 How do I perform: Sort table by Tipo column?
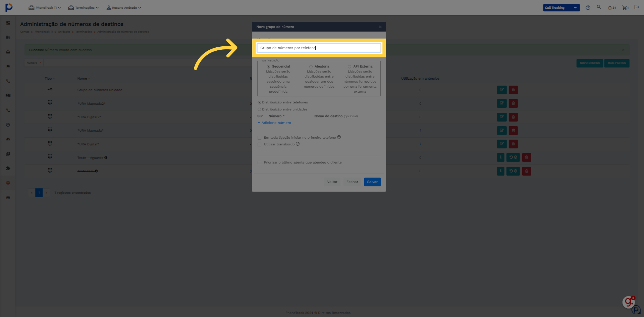(x=50, y=79)
